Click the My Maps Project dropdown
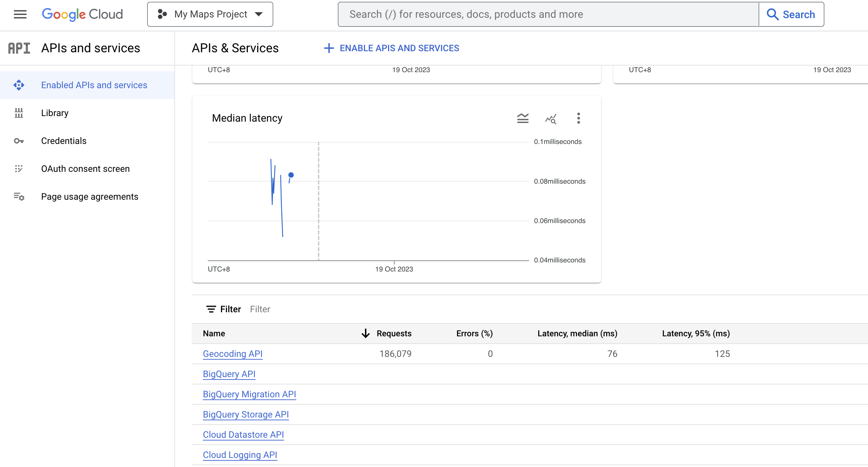The width and height of the screenshot is (868, 467). 211,13
